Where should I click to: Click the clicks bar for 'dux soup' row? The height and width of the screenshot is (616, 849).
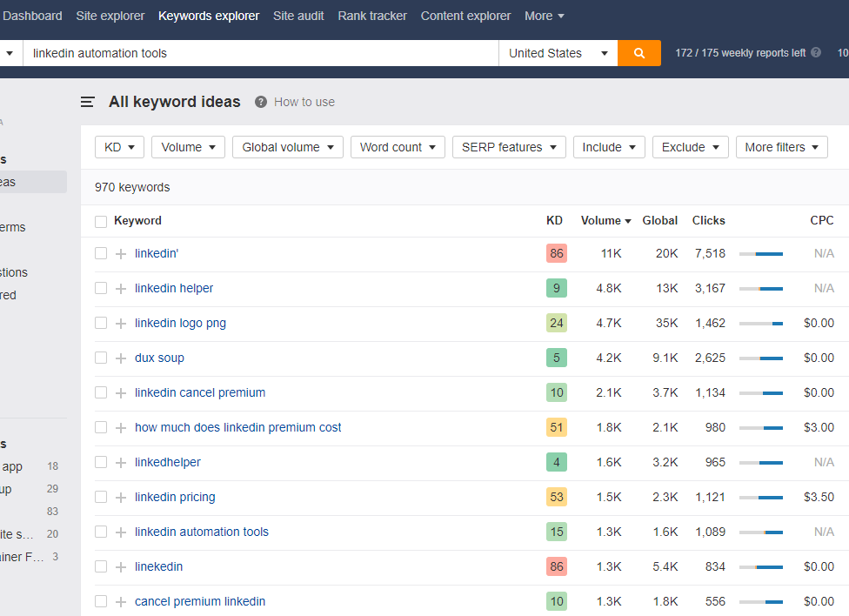coord(761,358)
